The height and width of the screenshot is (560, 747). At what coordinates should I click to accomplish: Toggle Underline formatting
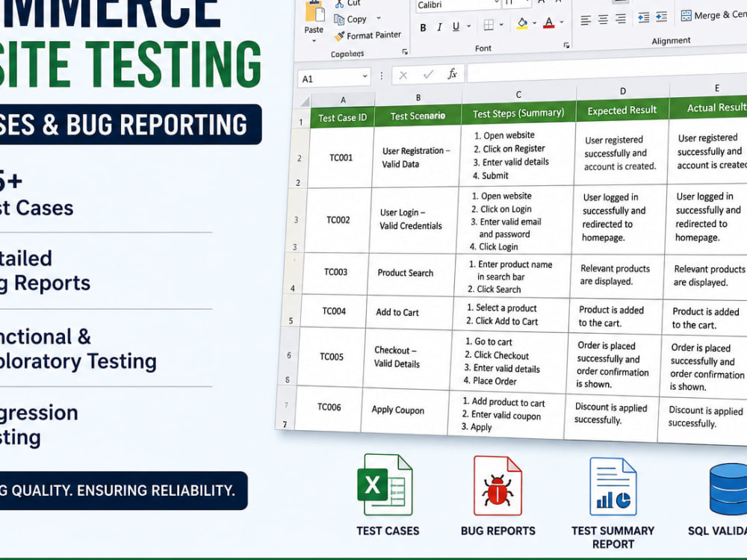(456, 27)
